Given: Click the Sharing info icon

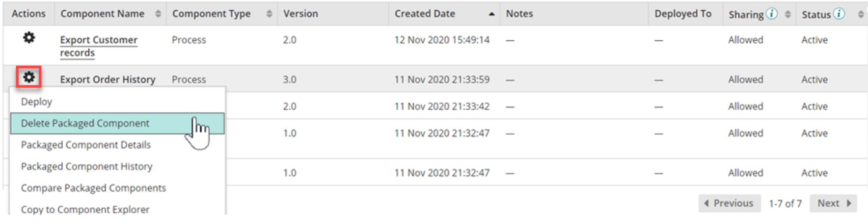Looking at the screenshot, I should (772, 14).
